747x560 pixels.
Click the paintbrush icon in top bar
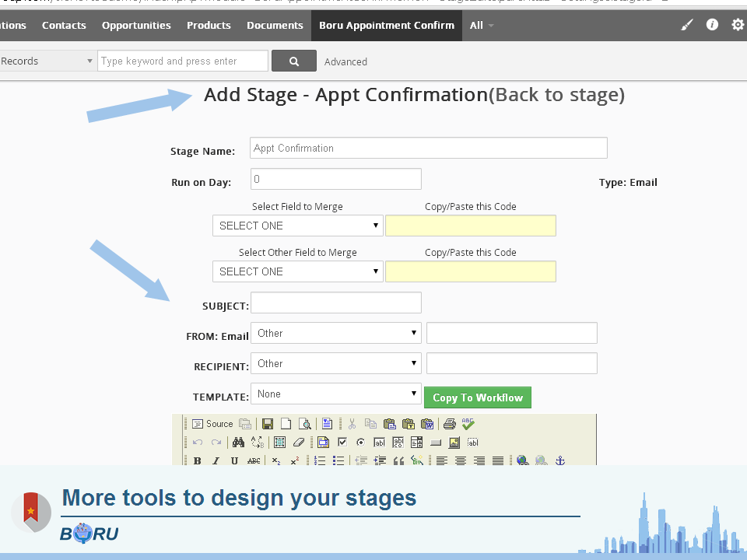pyautogui.click(x=686, y=25)
